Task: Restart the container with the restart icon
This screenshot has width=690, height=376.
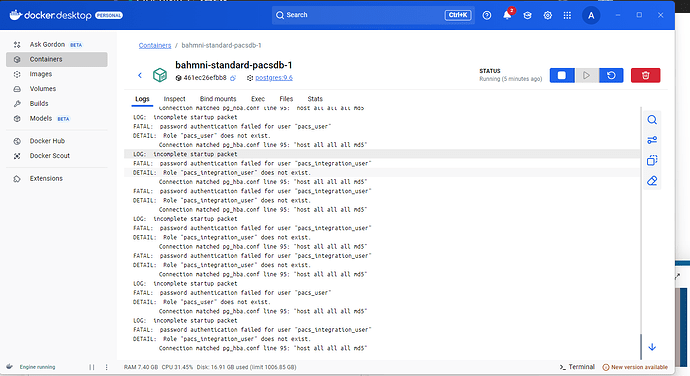Action: (611, 75)
